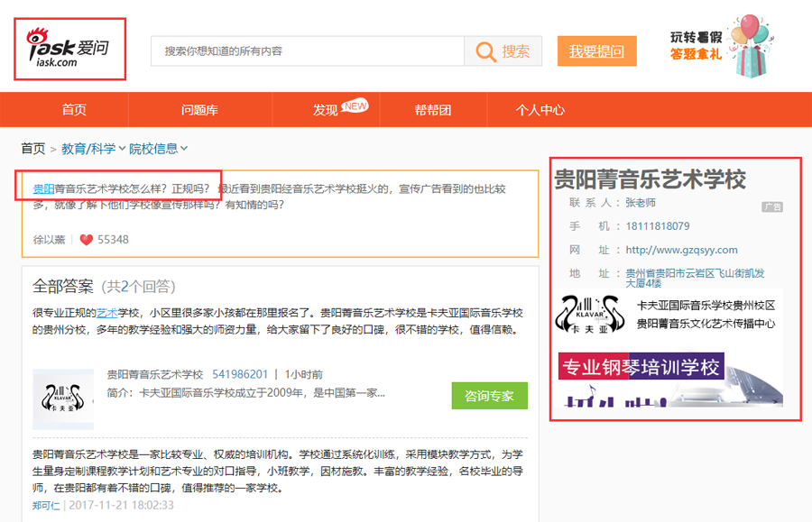Click the 1小时前 time label
Viewport: 812px width, 522px height.
303,374
